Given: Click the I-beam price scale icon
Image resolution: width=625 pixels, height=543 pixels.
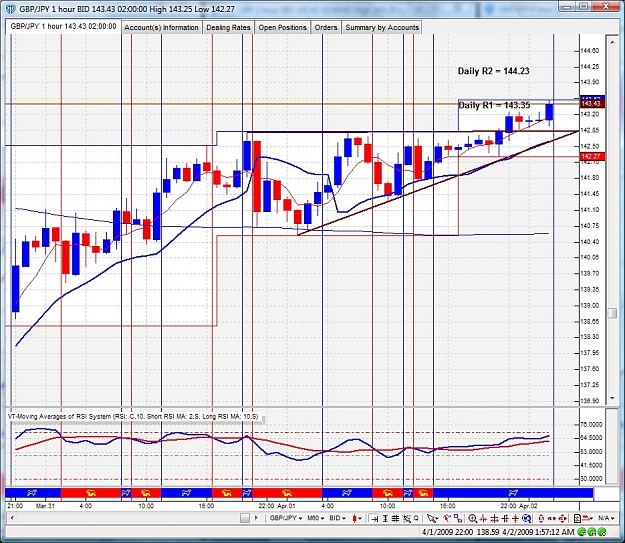Looking at the screenshot, I should 385,518.
